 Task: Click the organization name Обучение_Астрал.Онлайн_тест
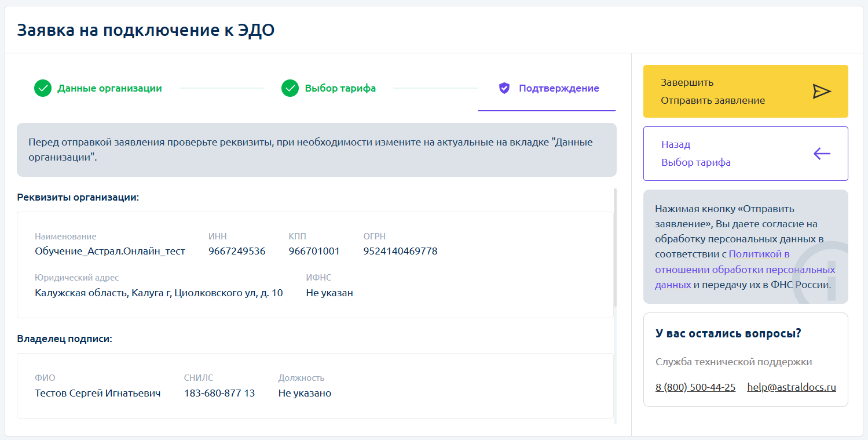[x=110, y=251]
